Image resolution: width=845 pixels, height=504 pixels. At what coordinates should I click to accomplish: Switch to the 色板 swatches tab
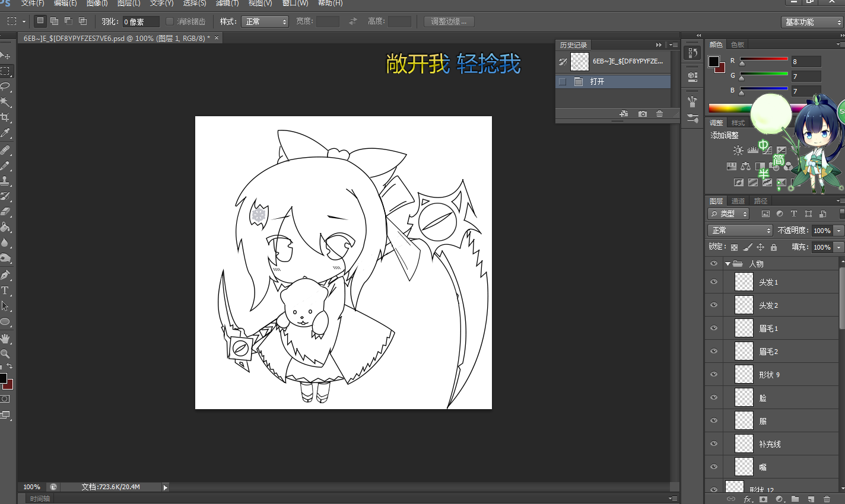coord(738,44)
